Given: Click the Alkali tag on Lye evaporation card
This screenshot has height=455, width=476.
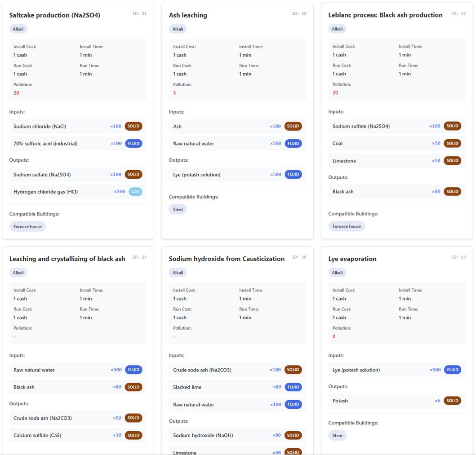Looking at the screenshot, I should click(x=337, y=273).
